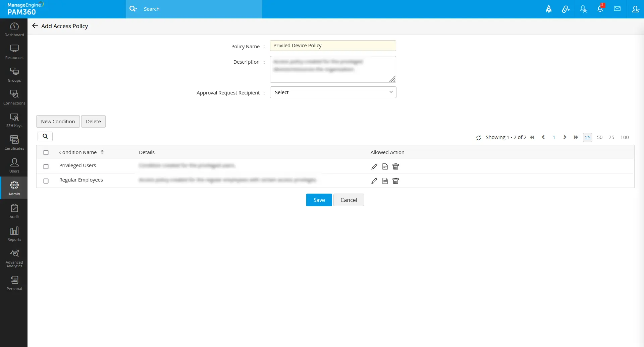Open the rocket quick-launch icon in header
This screenshot has width=644, height=347.
pyautogui.click(x=549, y=9)
